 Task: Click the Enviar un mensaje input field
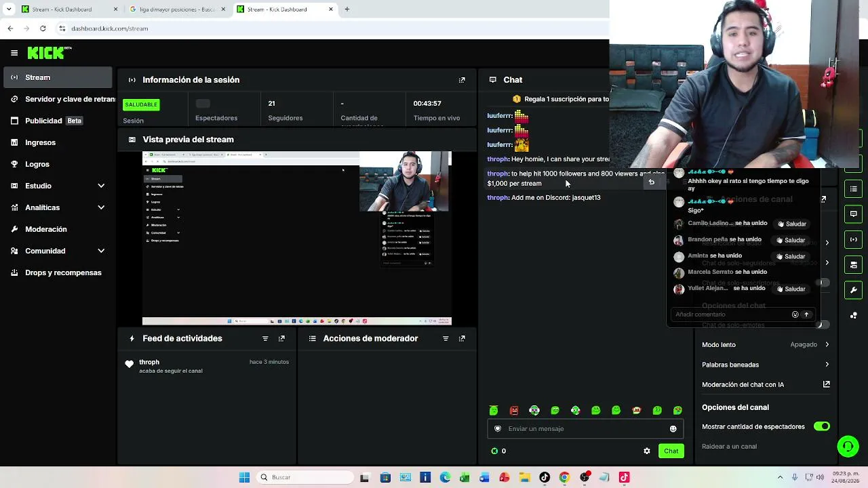pyautogui.click(x=585, y=428)
